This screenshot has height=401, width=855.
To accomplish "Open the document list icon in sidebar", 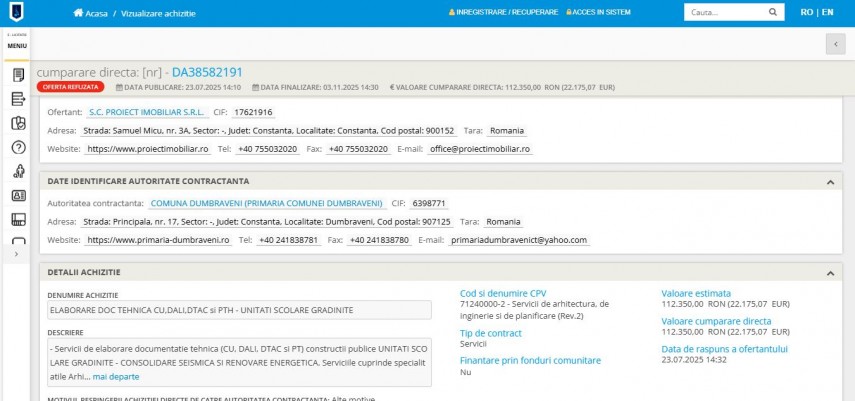I will coord(18,75).
